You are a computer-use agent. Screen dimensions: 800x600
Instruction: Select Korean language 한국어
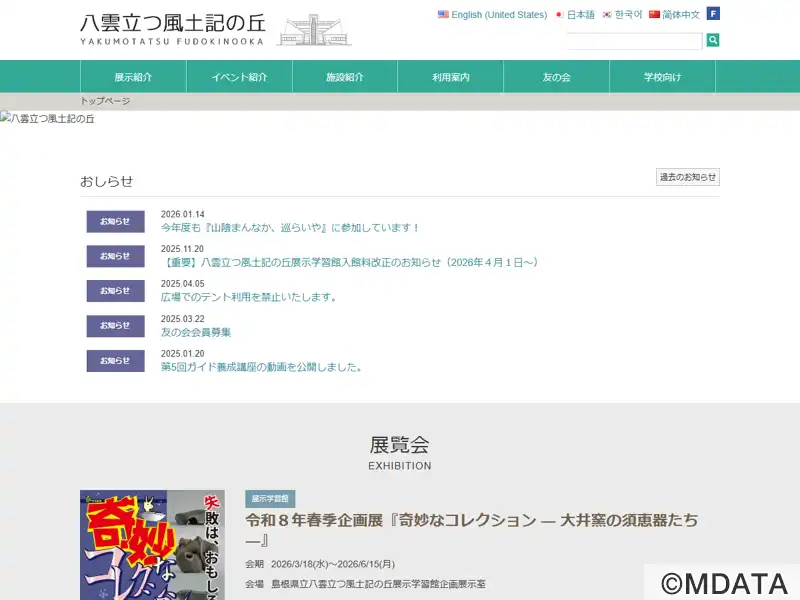tap(622, 15)
